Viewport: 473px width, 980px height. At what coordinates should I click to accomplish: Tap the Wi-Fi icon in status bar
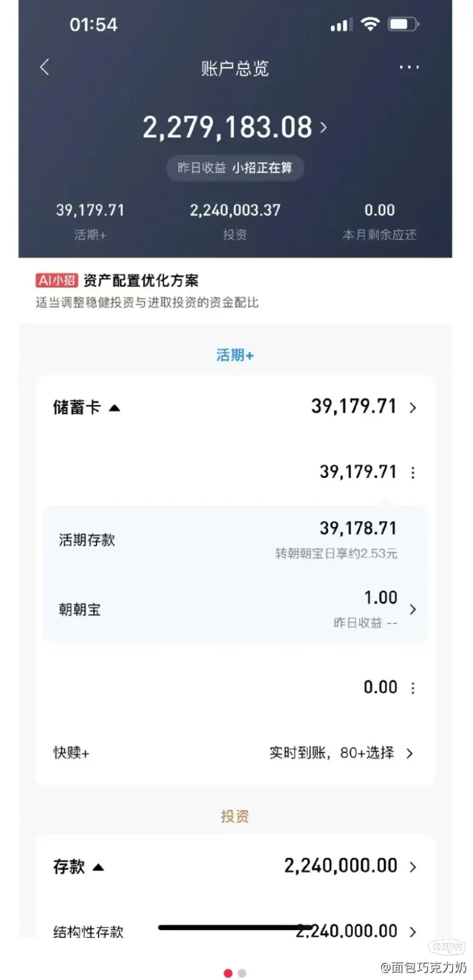pos(370,24)
